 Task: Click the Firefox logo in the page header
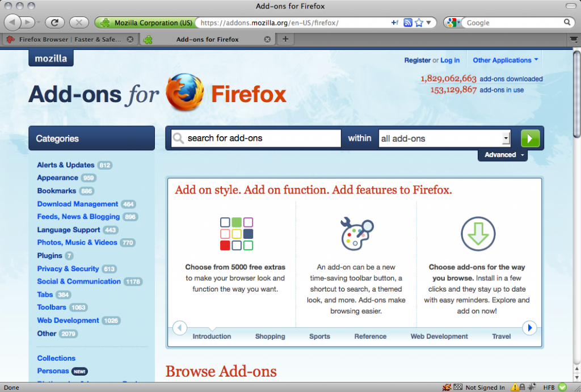pos(185,92)
